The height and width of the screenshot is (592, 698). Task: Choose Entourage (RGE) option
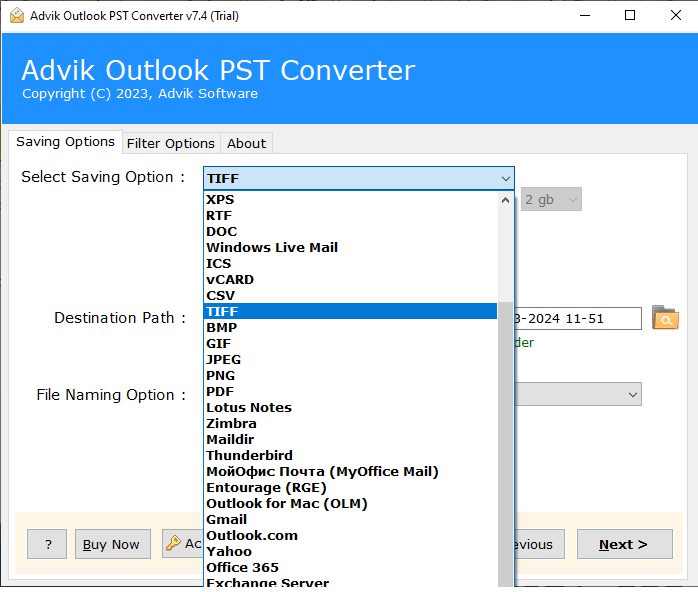[350, 488]
